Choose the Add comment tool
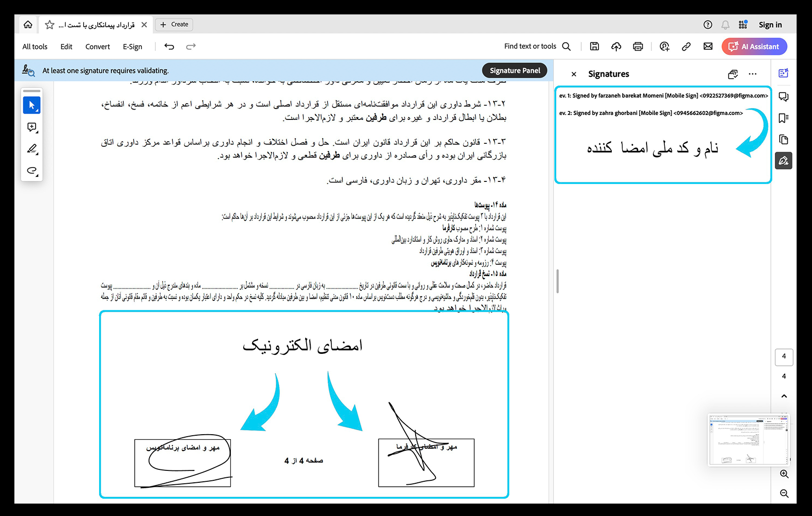Screen dimensions: 812x516 pyautogui.click(x=32, y=127)
